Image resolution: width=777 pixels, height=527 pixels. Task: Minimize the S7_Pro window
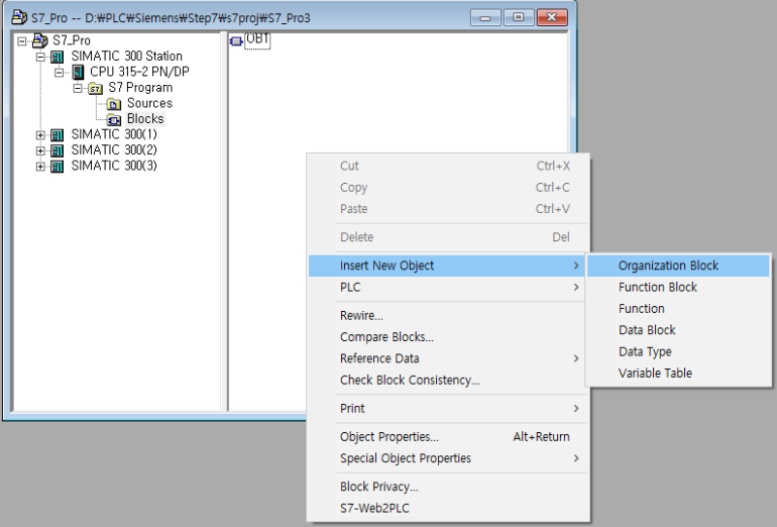(x=485, y=18)
